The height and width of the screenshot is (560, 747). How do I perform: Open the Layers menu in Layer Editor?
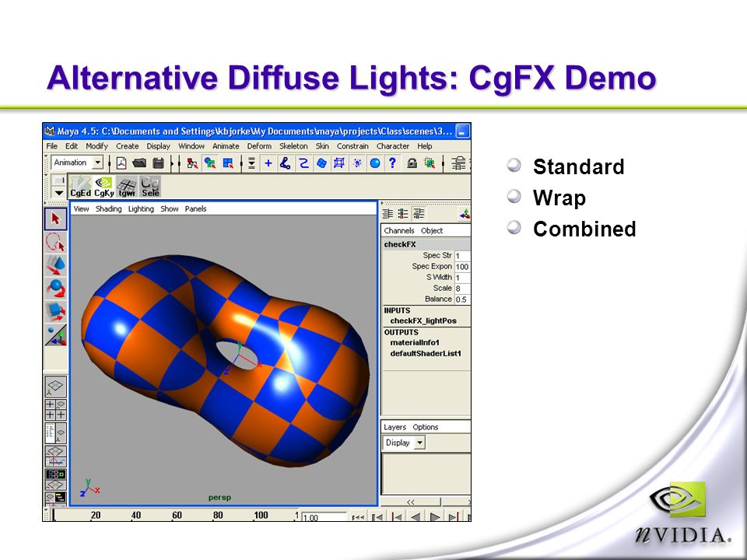point(395,427)
